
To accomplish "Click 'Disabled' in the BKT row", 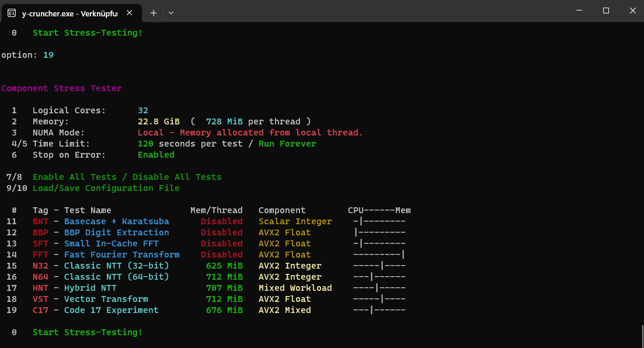I will [222, 221].
